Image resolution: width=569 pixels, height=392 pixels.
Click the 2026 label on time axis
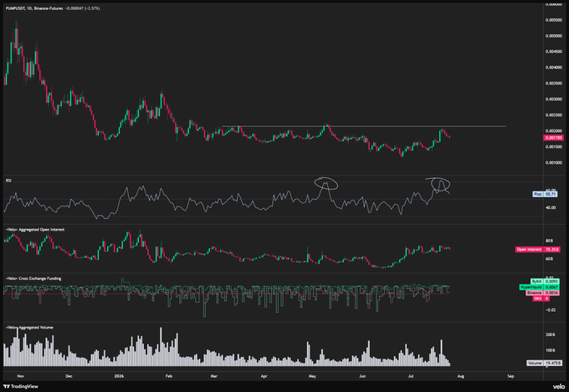coord(119,376)
